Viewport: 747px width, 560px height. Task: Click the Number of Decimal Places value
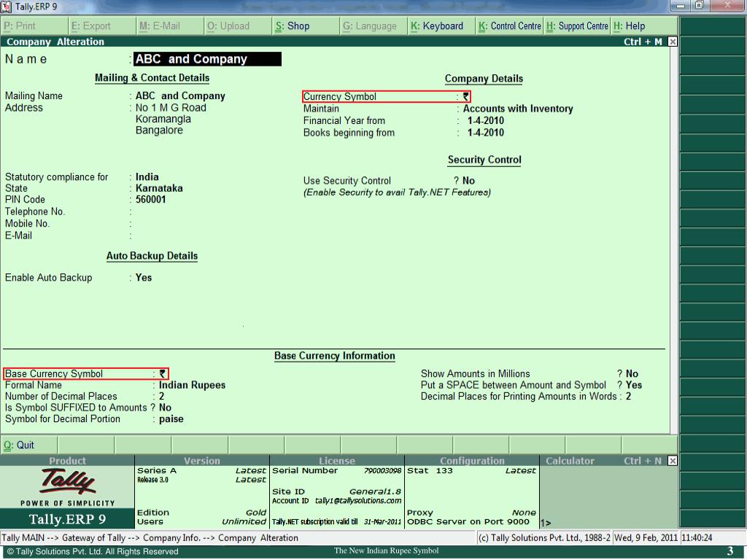tap(161, 396)
